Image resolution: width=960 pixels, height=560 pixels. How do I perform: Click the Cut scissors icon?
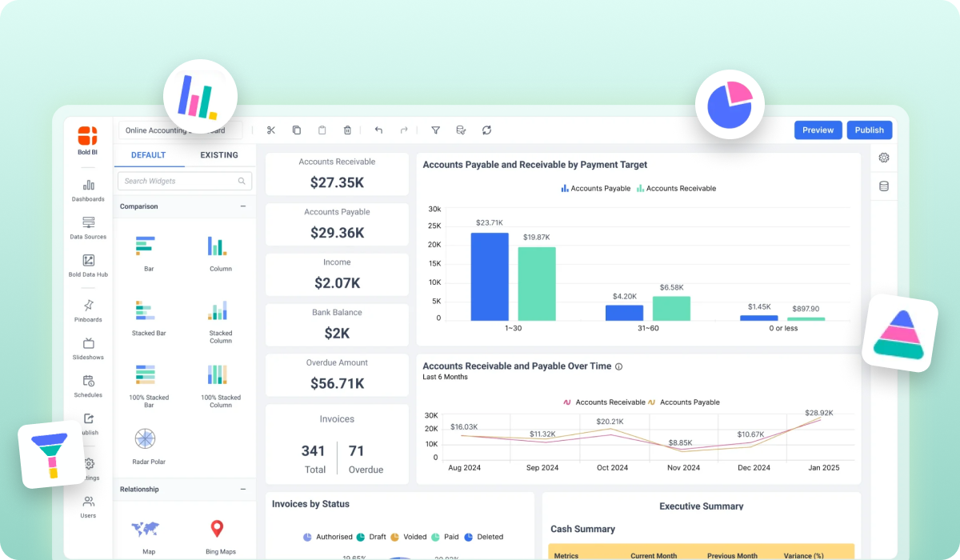[271, 130]
